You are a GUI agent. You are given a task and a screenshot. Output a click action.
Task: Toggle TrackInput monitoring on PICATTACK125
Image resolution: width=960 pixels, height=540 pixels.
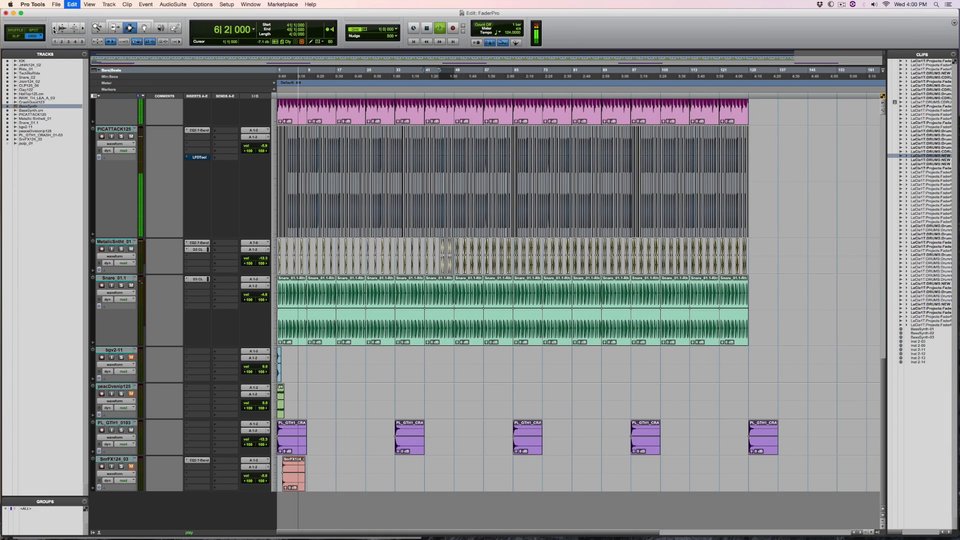[x=111, y=137]
